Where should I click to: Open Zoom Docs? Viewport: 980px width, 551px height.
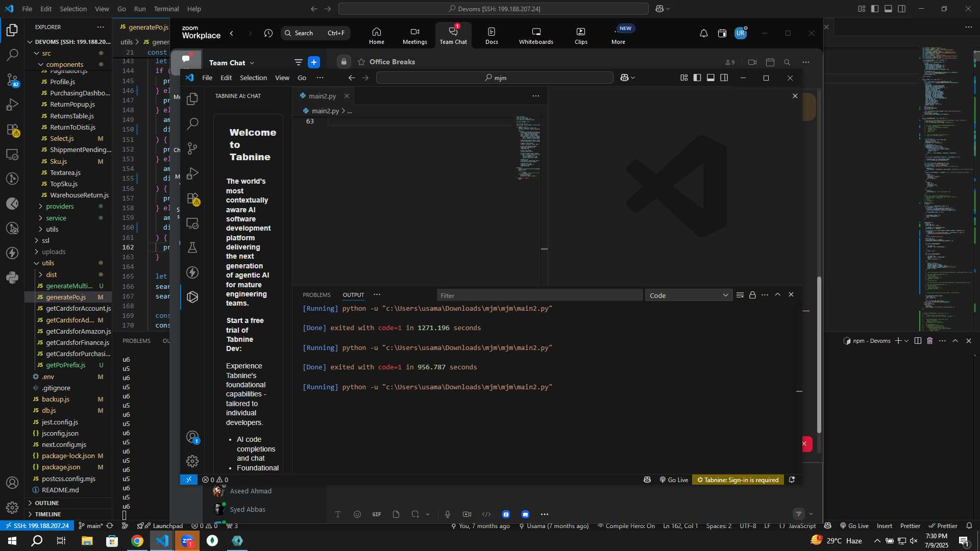coord(492,36)
